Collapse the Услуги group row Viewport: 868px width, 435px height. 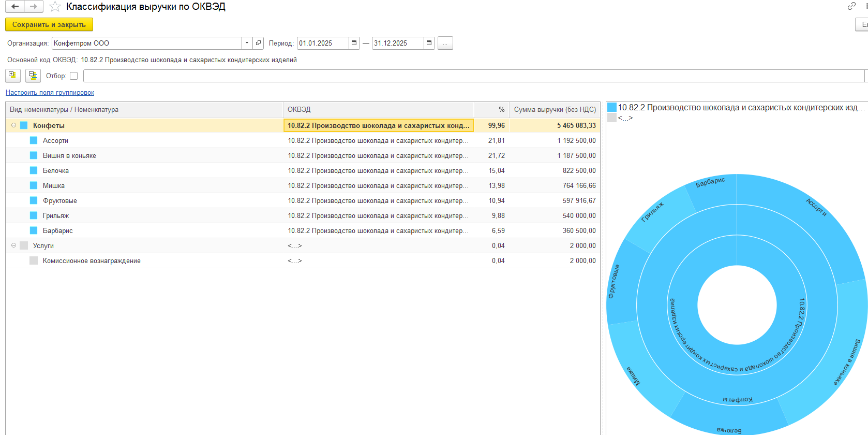14,245
